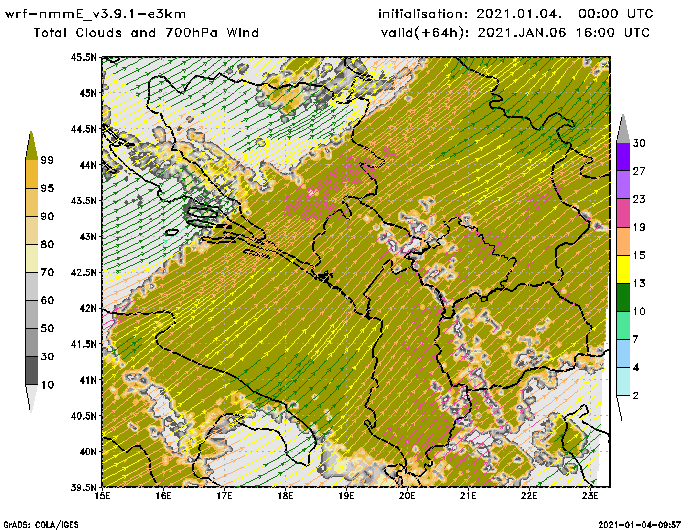Screen dimensions: 700x530
Task: Click the '99' cloud legend value
Action: [x=47, y=160]
